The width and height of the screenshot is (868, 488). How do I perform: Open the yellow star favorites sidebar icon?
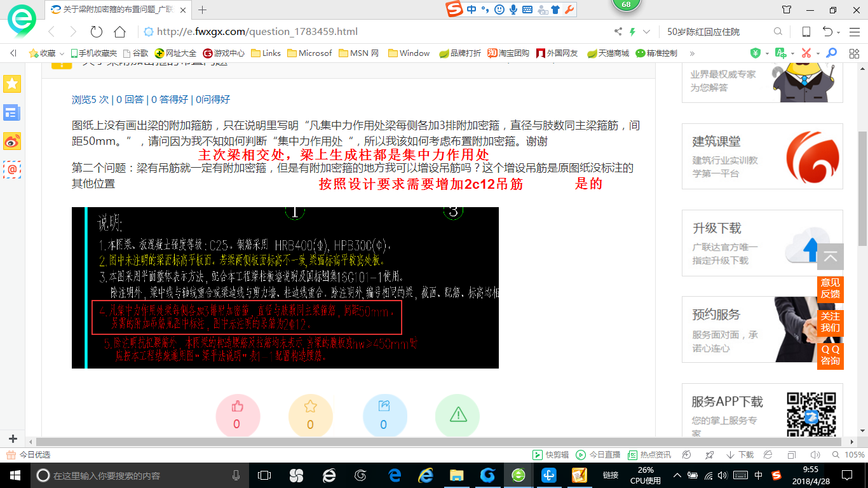[x=12, y=83]
